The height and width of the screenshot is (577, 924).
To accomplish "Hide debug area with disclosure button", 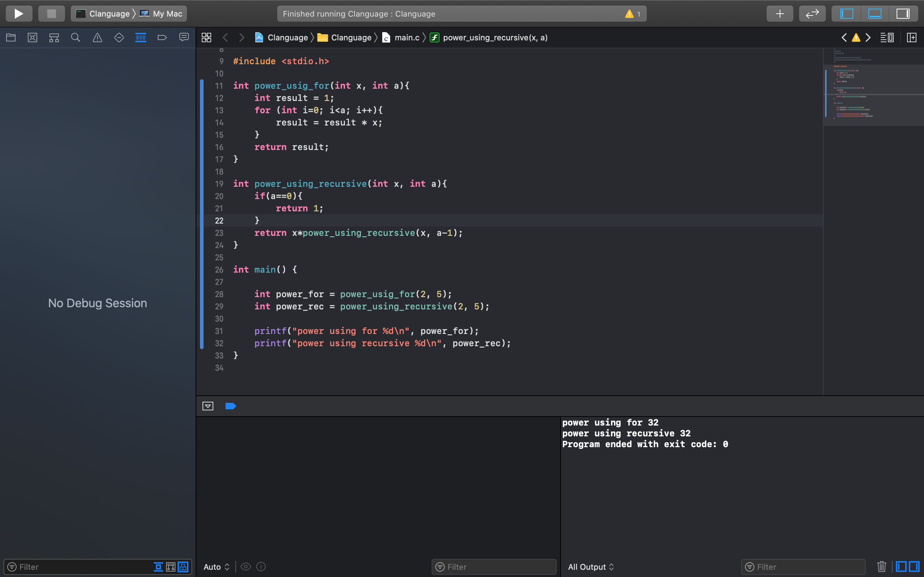I will click(208, 406).
